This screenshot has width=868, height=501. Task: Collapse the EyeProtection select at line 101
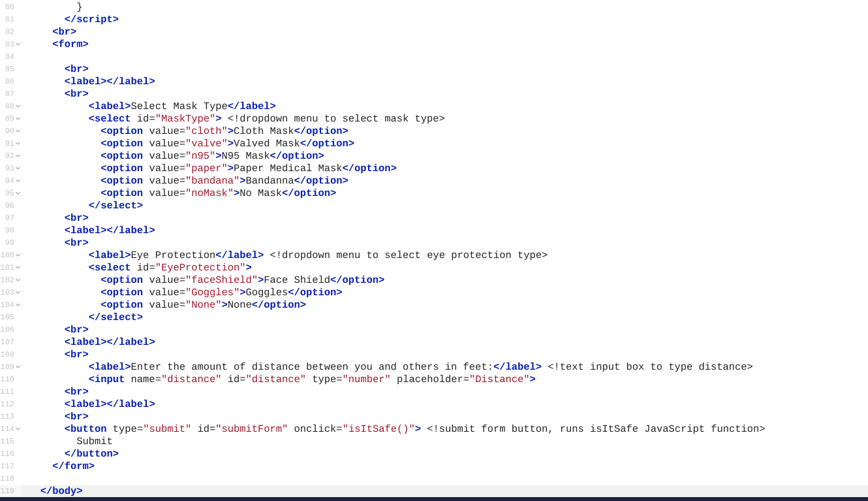click(x=18, y=268)
